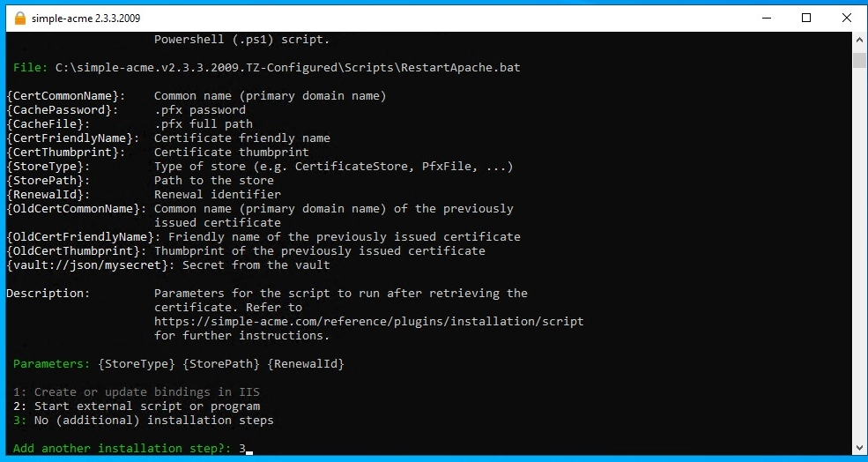Click the Powershell (.ps1) script text

[x=242, y=40]
